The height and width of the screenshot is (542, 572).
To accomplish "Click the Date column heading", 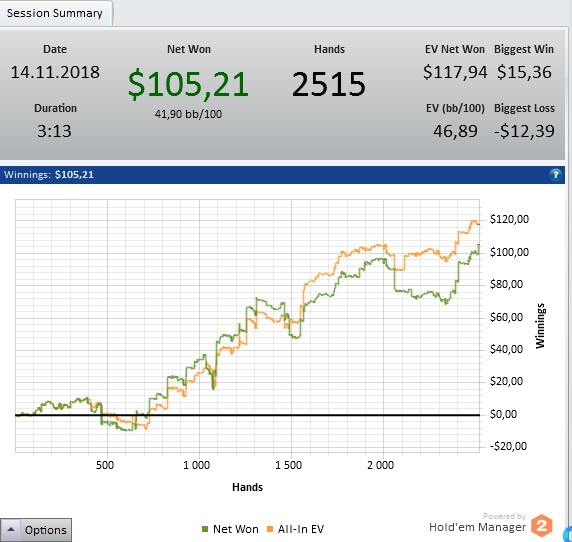I will click(x=55, y=49).
